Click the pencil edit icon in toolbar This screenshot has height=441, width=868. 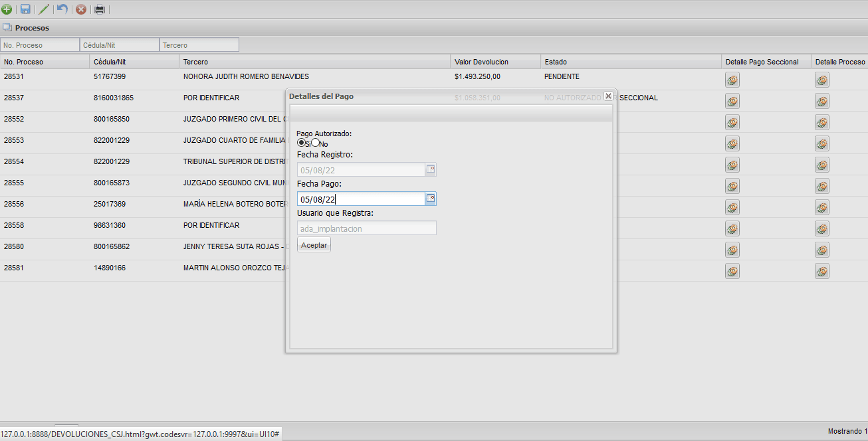(x=44, y=9)
